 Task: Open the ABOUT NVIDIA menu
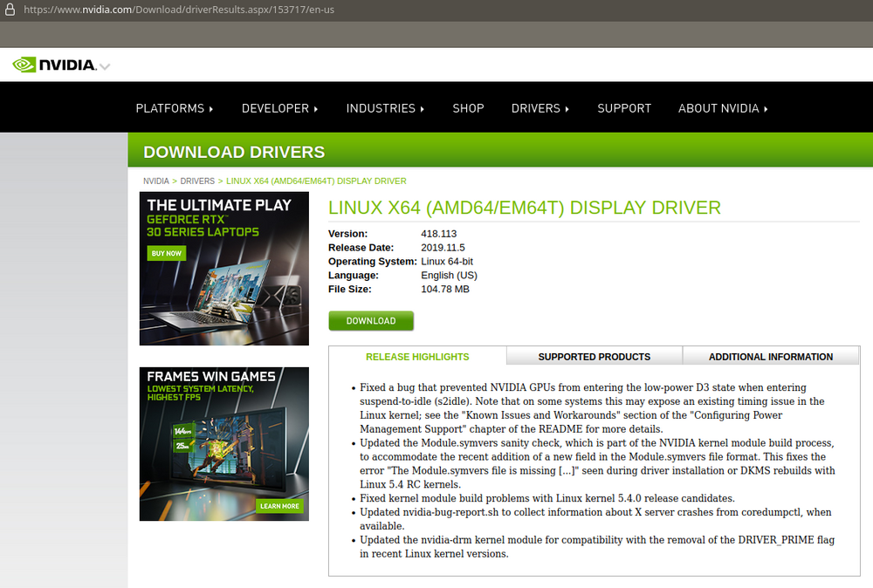point(723,108)
